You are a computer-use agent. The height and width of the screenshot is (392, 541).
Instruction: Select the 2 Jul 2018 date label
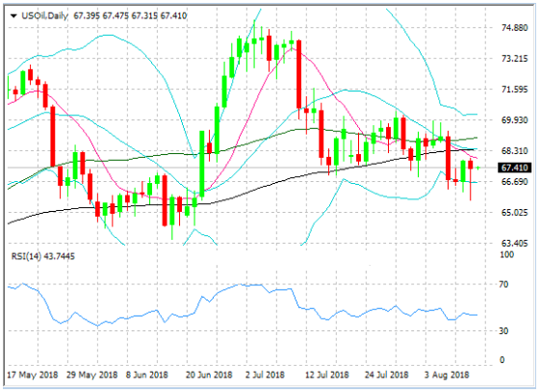(x=265, y=375)
